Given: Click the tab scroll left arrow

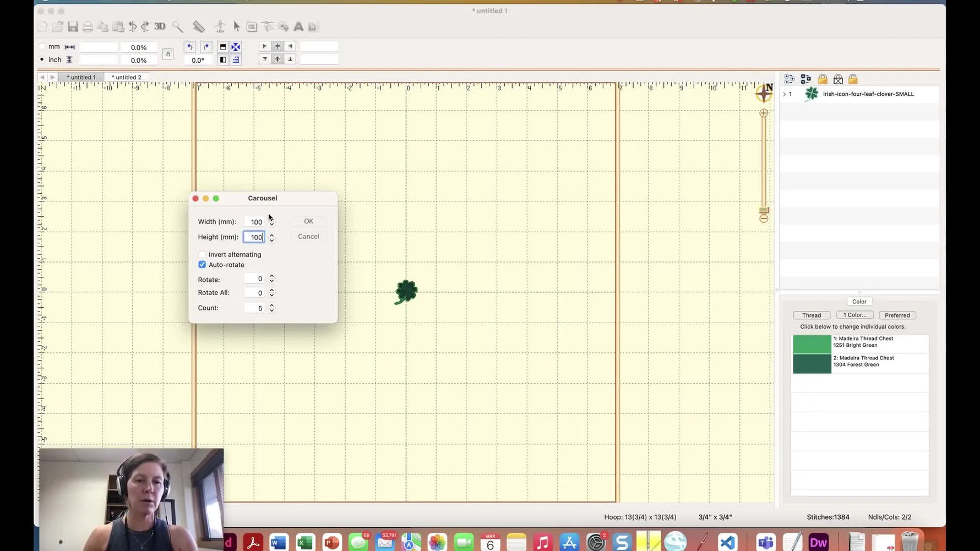Looking at the screenshot, I should (42, 77).
